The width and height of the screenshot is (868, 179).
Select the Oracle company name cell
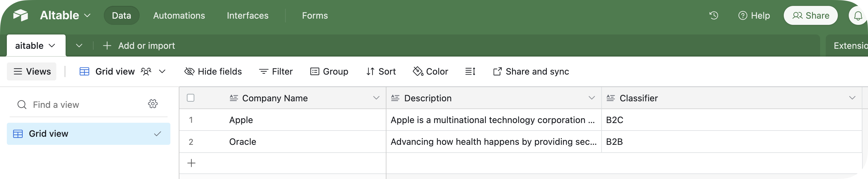[282, 142]
